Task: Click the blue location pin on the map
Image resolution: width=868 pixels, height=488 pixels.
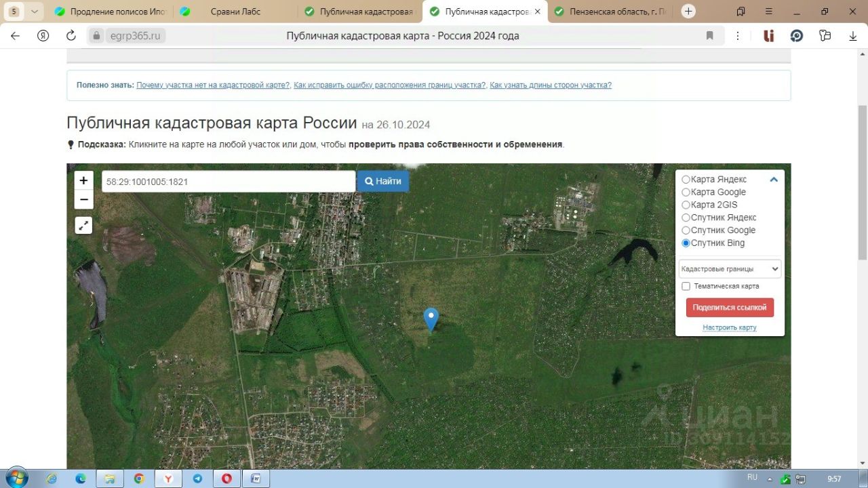Action: tap(431, 319)
